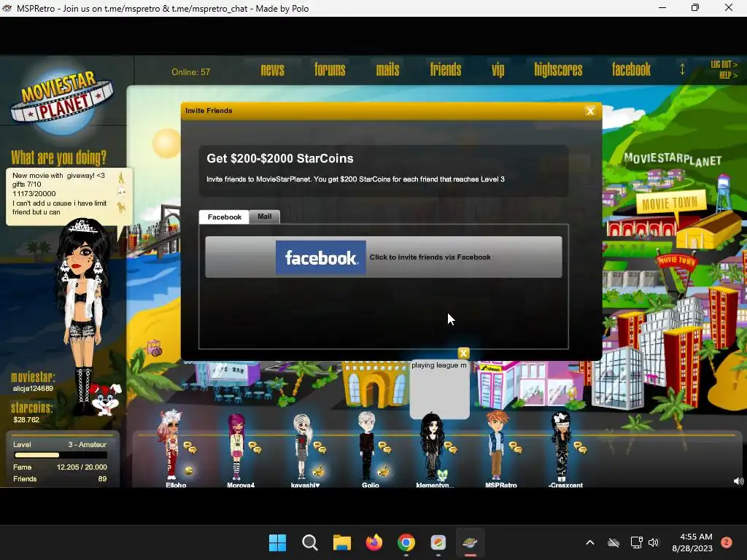Click the green pet beside klementyn
Viewport: 747px width, 560px height.
[x=443, y=474]
